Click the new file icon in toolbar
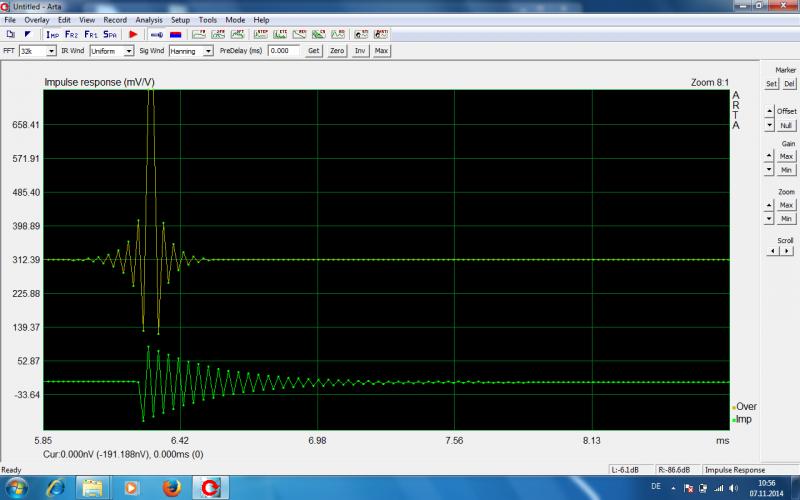The height and width of the screenshot is (500, 800). (x=11, y=34)
